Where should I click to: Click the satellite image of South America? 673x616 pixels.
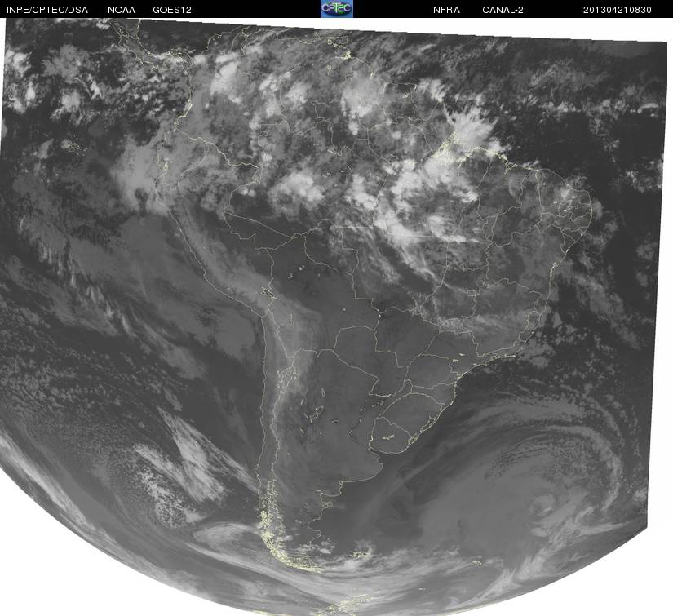334,317
